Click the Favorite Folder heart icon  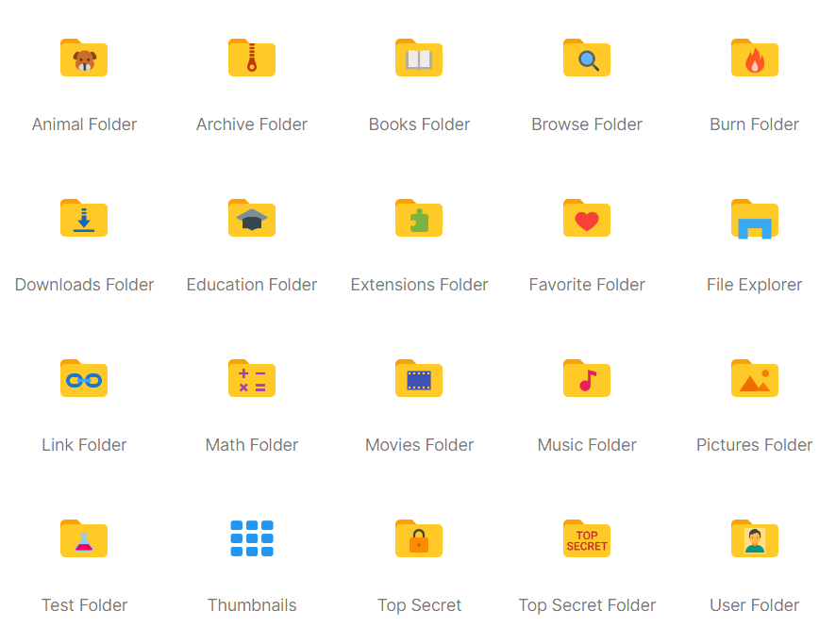click(586, 218)
